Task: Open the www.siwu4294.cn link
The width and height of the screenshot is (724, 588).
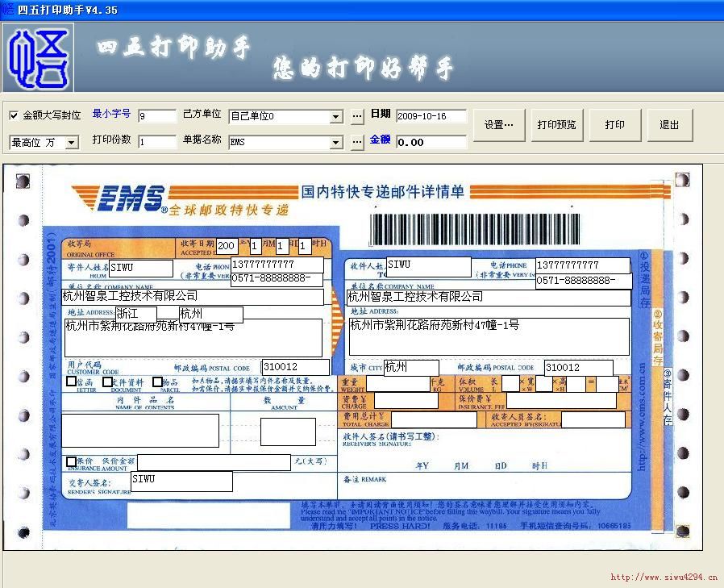Action: pyautogui.click(x=663, y=577)
